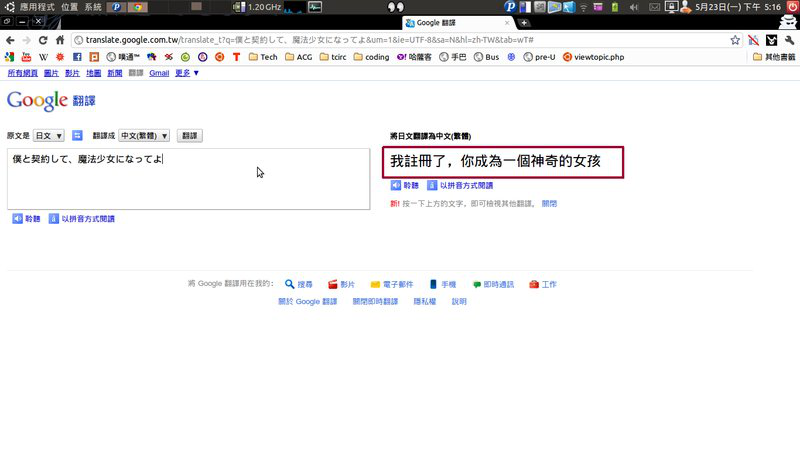Open the target language dropdown
This screenshot has width=800, height=450.
click(144, 136)
